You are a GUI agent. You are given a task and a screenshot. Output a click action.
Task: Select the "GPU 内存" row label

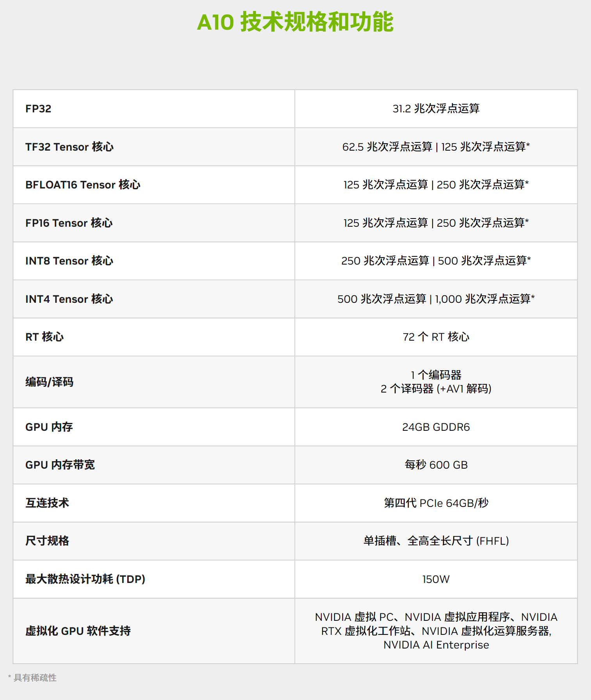pos(49,427)
